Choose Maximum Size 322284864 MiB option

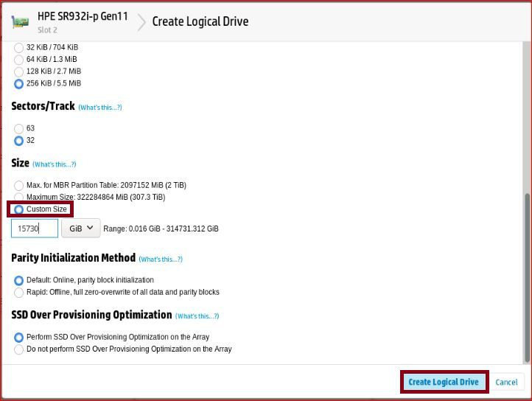coord(19,197)
